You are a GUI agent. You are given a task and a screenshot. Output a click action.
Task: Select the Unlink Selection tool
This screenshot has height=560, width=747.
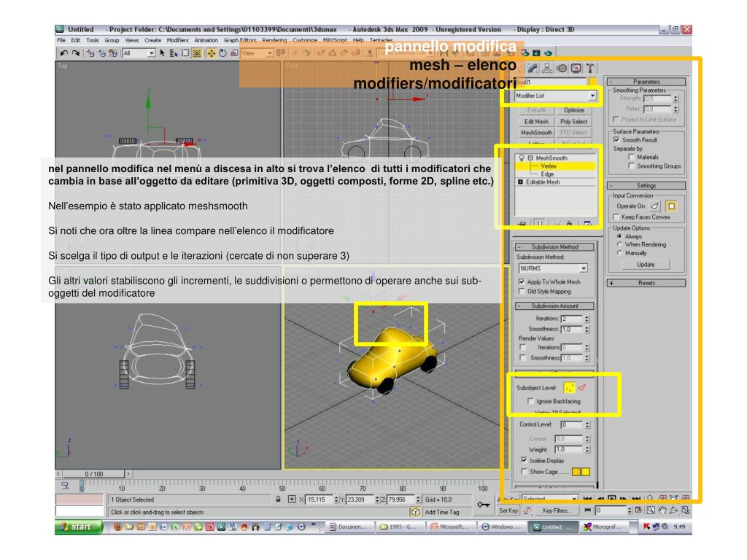[x=101, y=53]
